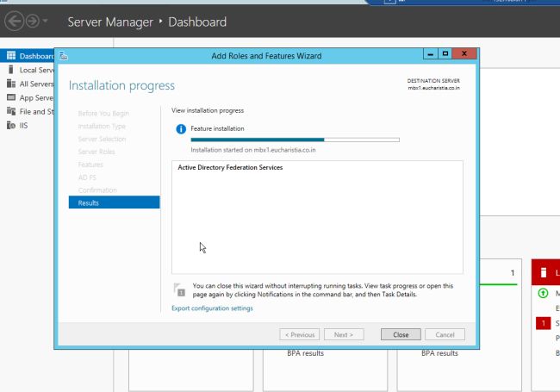Click the wizard title bar icon
560x392 pixels.
coord(64,56)
